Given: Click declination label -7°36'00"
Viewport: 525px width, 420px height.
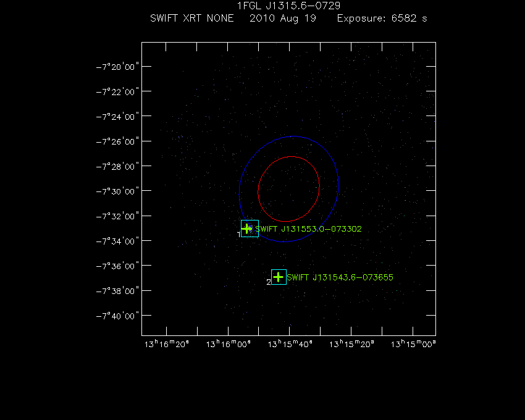Looking at the screenshot, I should (117, 266).
